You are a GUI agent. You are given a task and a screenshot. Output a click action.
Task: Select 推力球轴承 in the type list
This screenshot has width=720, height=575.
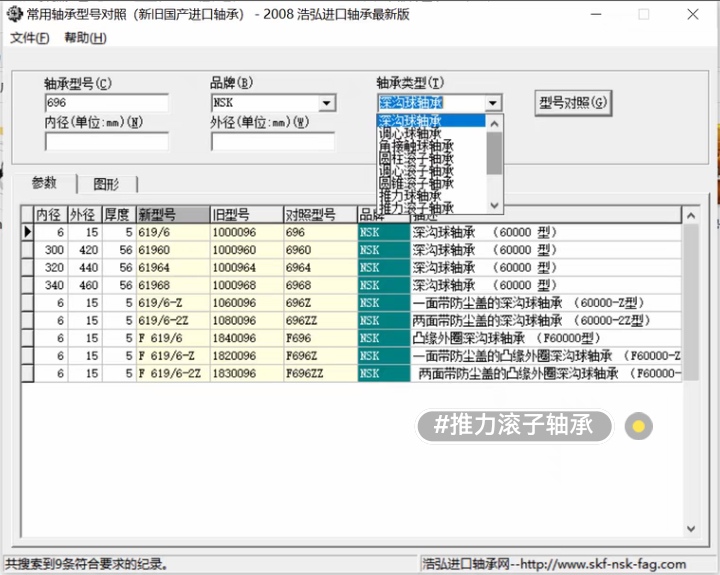(431, 196)
